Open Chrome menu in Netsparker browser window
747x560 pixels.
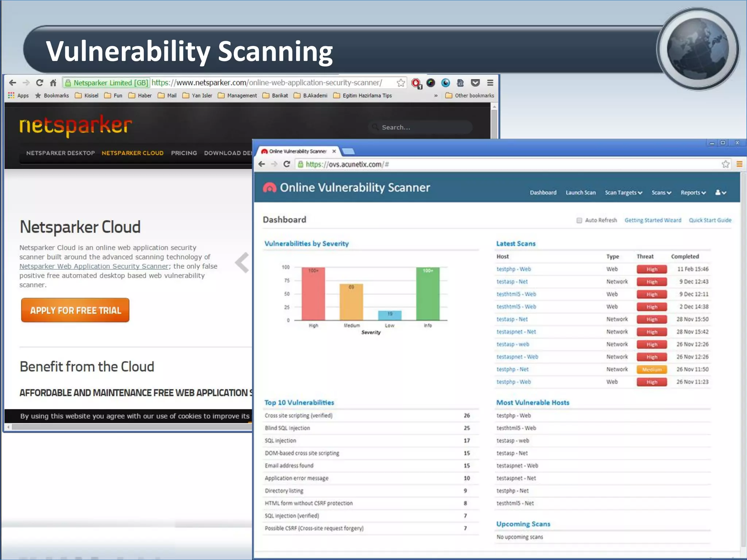coord(490,83)
